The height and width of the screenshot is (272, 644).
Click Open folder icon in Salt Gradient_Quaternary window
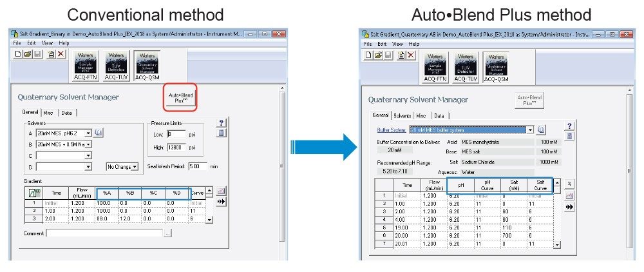tap(378, 55)
